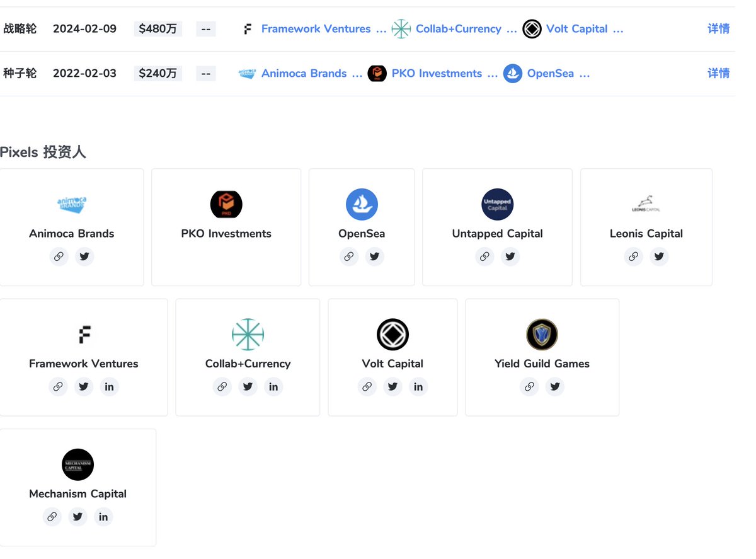Click the Yield Guild Games card logo
The width and height of the screenshot is (756, 559).
click(x=542, y=335)
